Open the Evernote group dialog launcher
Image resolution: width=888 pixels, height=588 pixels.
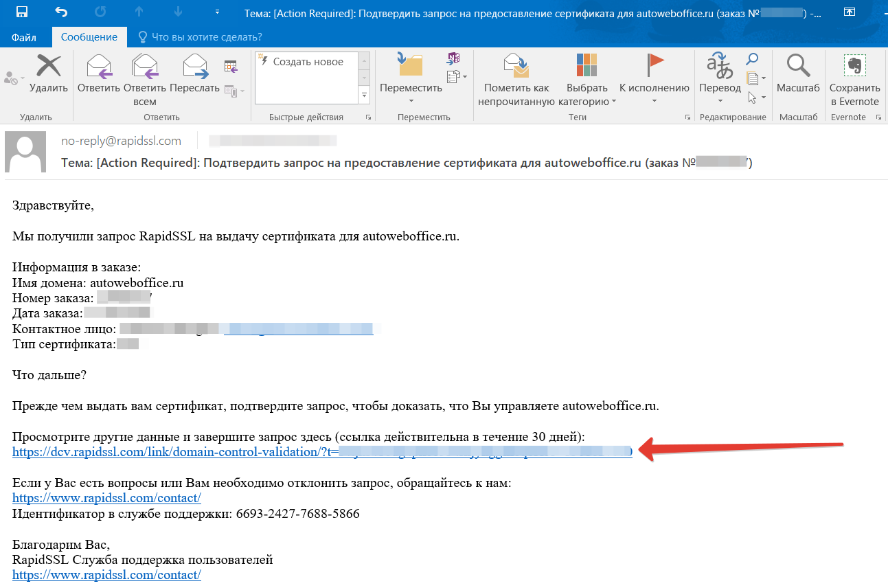click(x=878, y=117)
